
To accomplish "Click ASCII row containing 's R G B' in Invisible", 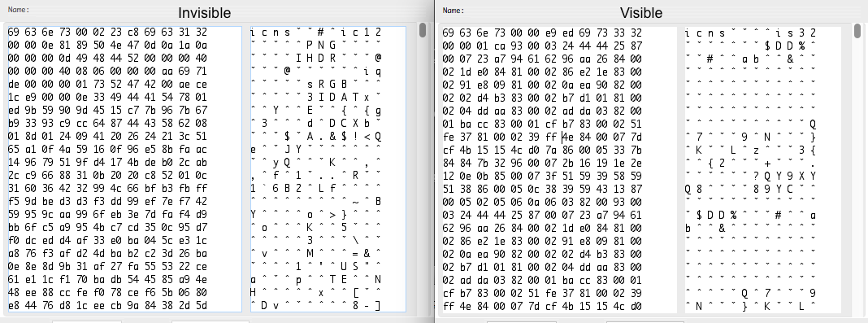I will pos(315,85).
